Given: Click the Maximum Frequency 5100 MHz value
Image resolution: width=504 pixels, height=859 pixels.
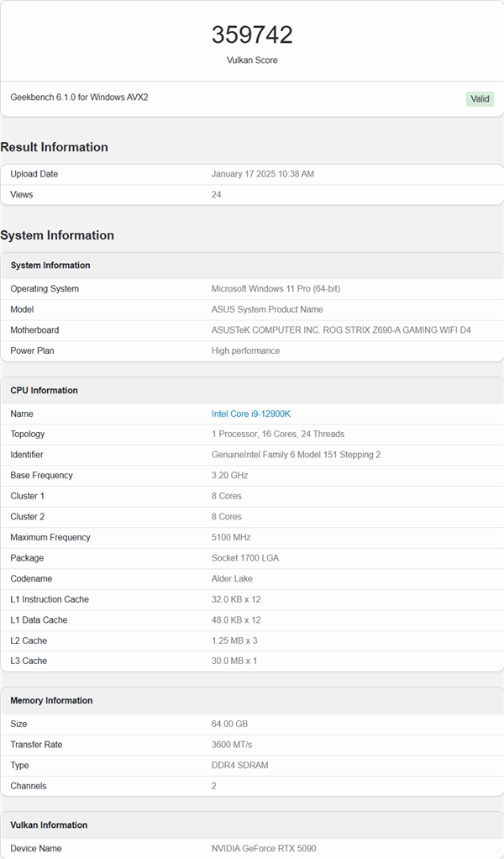Looking at the screenshot, I should (231, 537).
